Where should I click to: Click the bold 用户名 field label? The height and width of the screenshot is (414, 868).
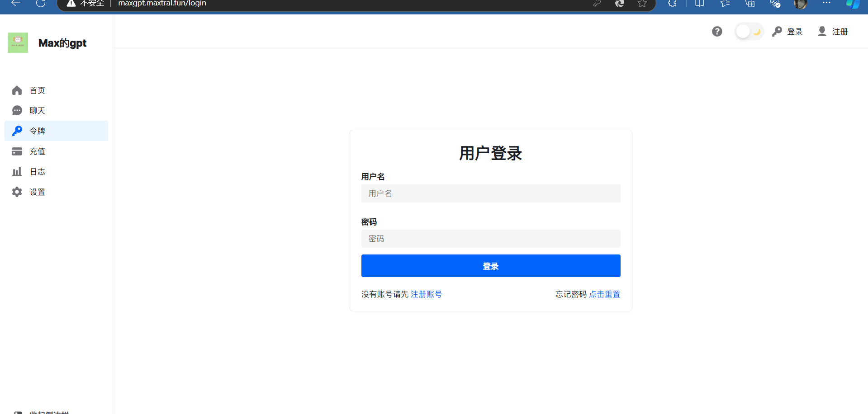pyautogui.click(x=373, y=177)
